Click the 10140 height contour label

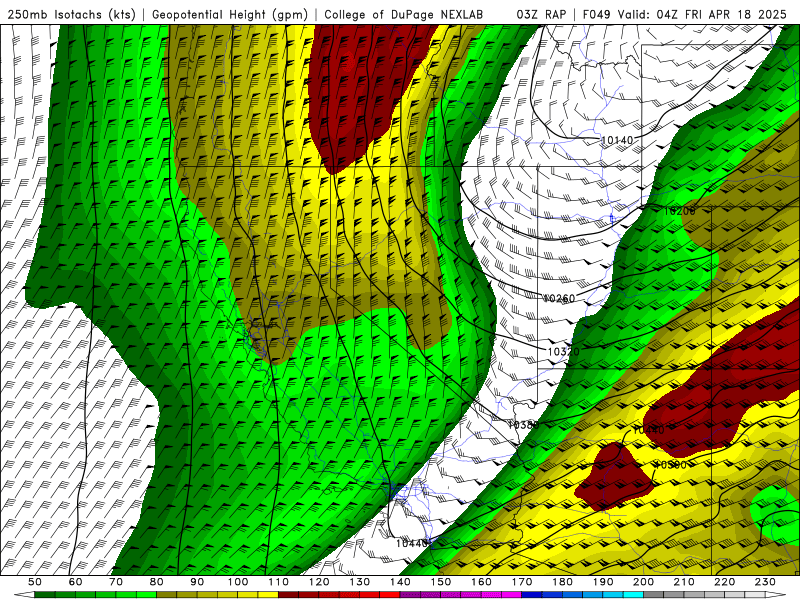617,140
